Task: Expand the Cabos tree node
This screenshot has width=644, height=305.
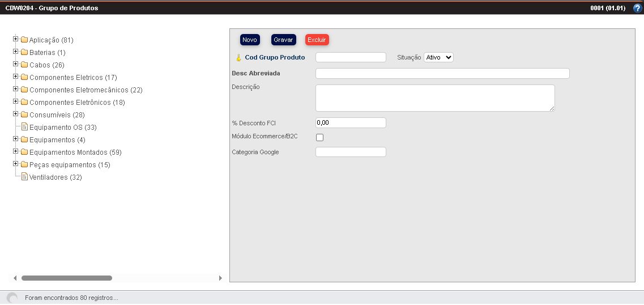Action: pos(16,64)
